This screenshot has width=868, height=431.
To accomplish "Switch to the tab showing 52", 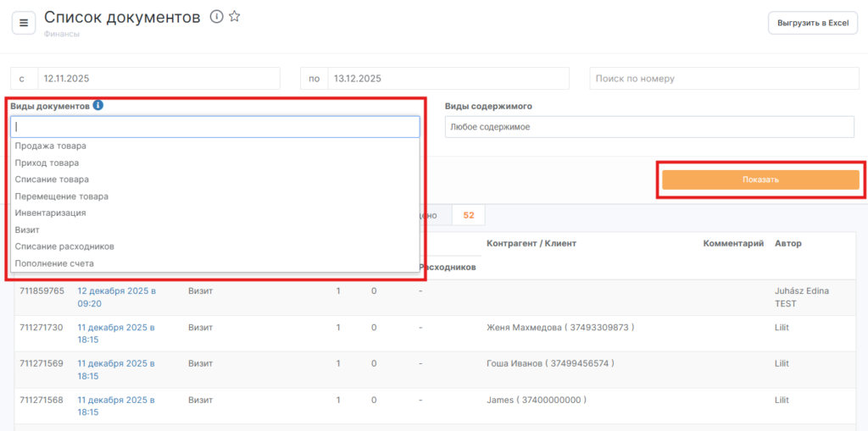I will point(468,216).
